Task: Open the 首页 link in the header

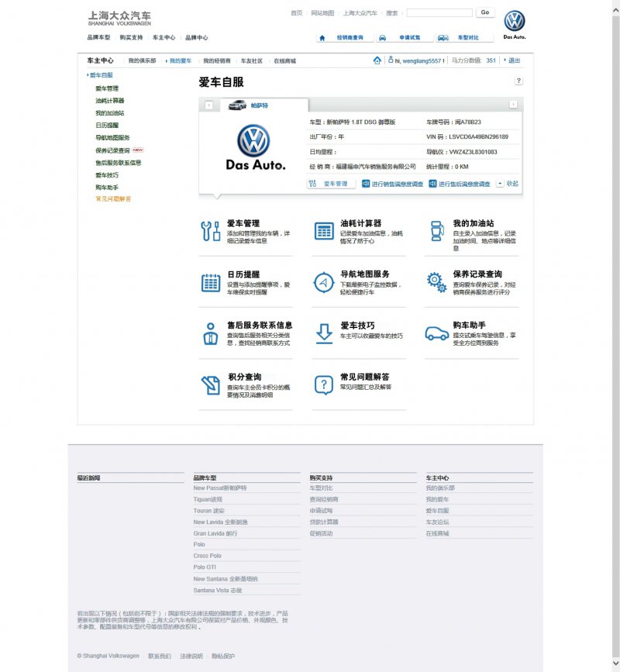Action: (297, 13)
